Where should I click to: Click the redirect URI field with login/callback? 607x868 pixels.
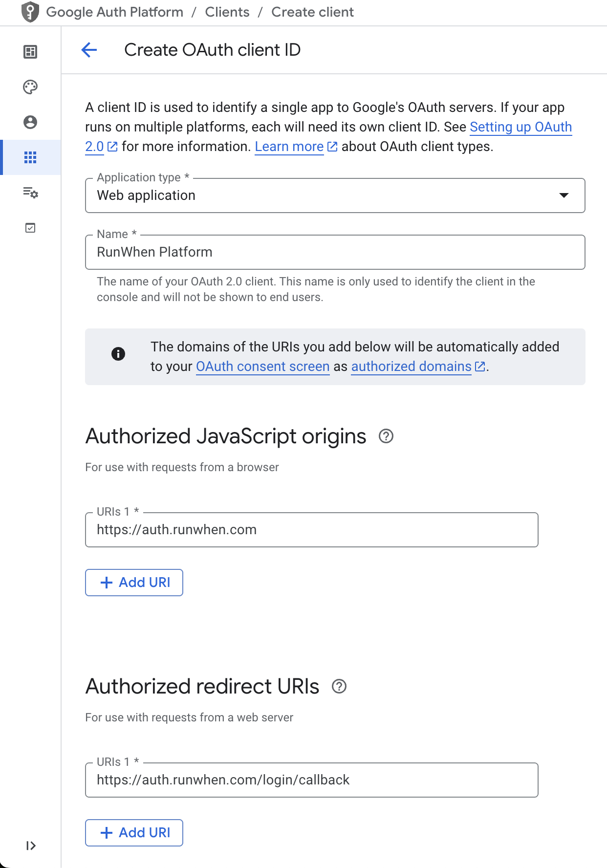click(x=311, y=780)
